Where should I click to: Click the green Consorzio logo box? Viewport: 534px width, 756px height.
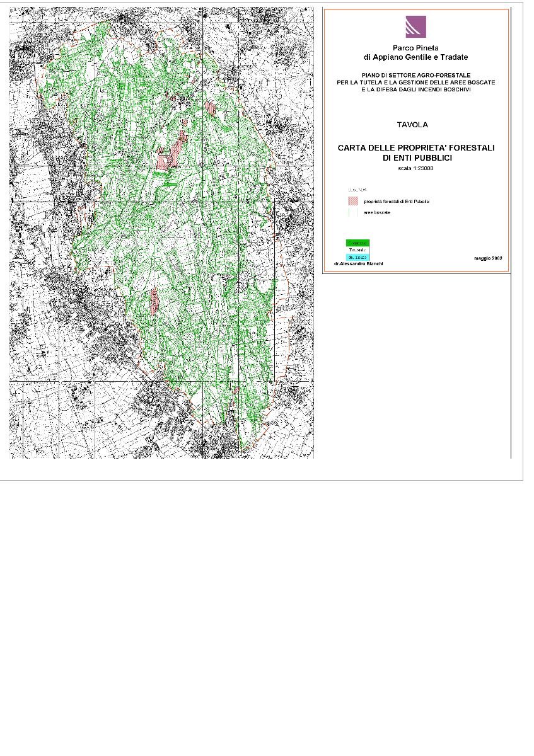coord(357,243)
